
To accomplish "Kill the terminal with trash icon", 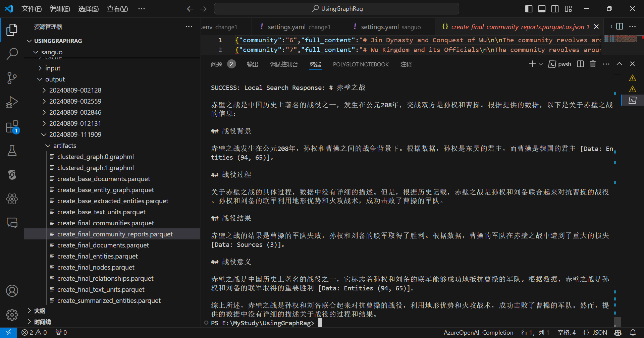I will coord(593,64).
